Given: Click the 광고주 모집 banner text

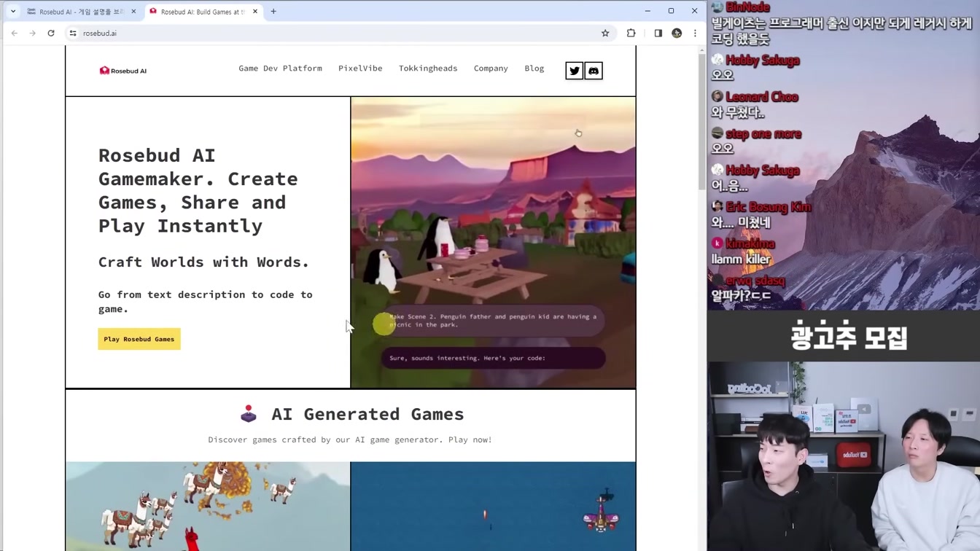Looking at the screenshot, I should click(849, 337).
